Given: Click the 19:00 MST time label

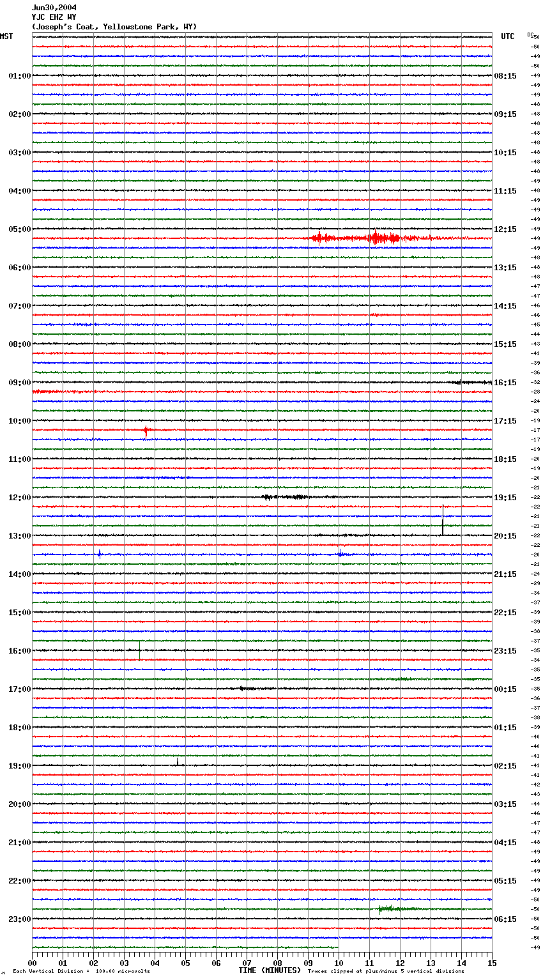Looking at the screenshot, I should click(x=20, y=766).
